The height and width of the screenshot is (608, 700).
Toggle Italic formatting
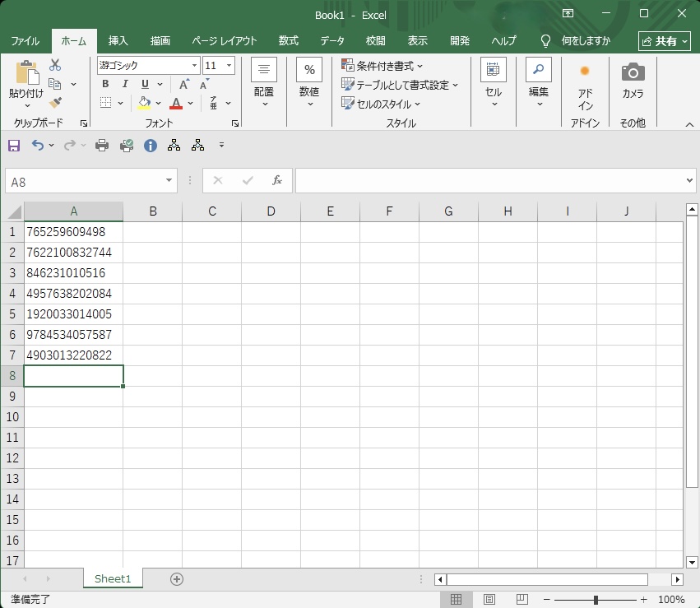[x=125, y=84]
